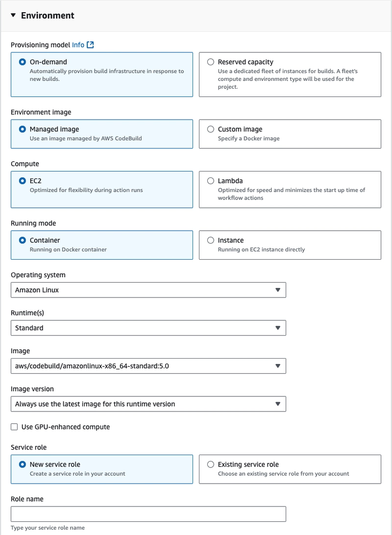Select the Container running mode

(x=22, y=240)
